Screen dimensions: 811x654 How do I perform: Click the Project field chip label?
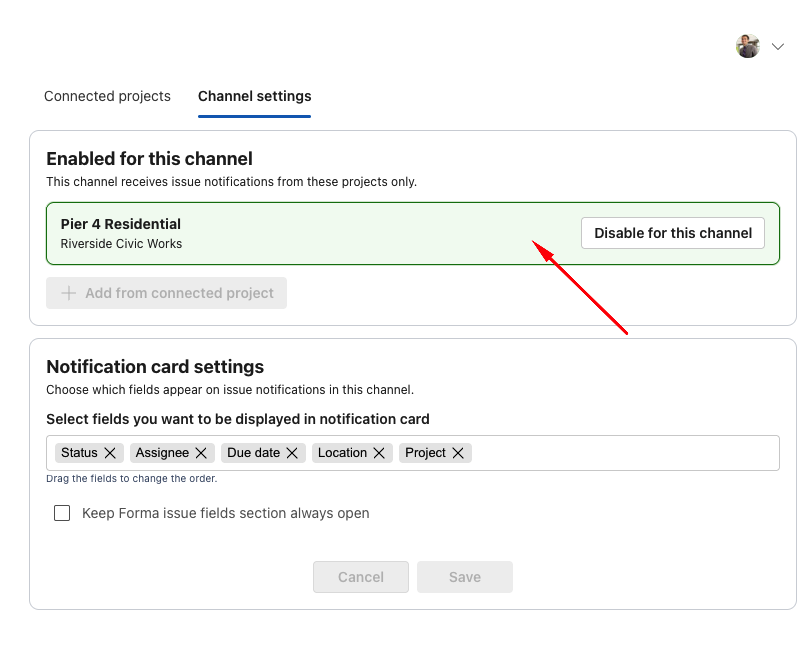click(425, 453)
